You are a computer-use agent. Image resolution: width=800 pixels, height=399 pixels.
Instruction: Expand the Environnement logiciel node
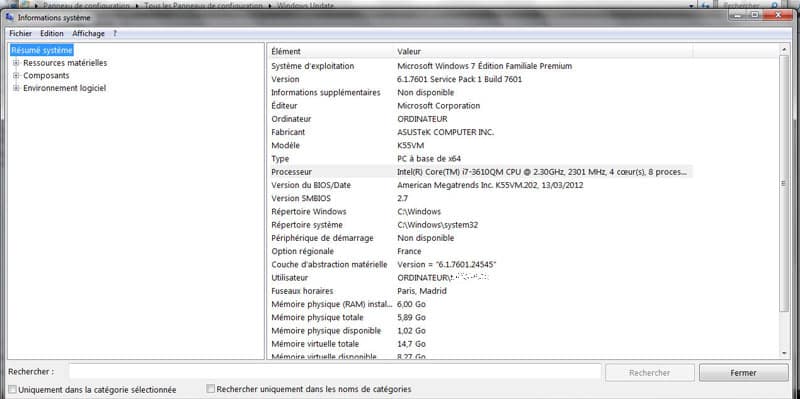[16, 88]
